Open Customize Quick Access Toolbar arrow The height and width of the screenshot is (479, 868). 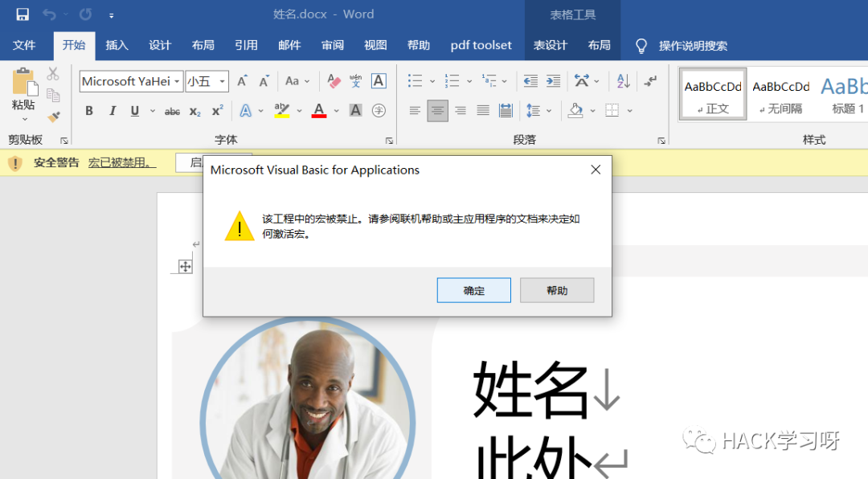(x=111, y=15)
